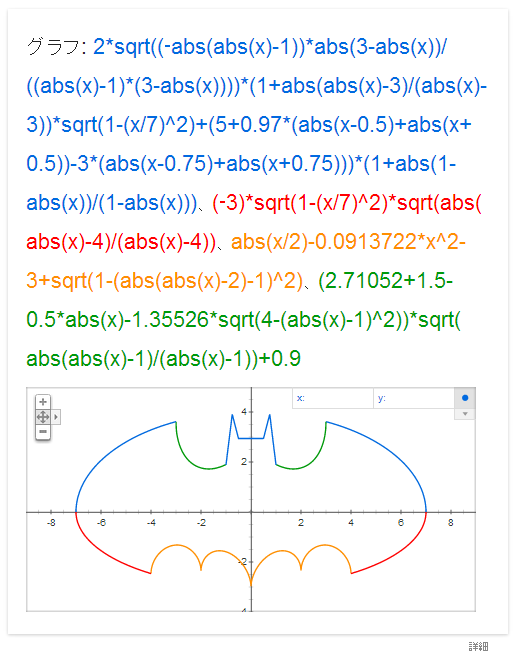The width and height of the screenshot is (518, 662).
Task: Open the function trace dropdown arrow
Action: [x=465, y=414]
